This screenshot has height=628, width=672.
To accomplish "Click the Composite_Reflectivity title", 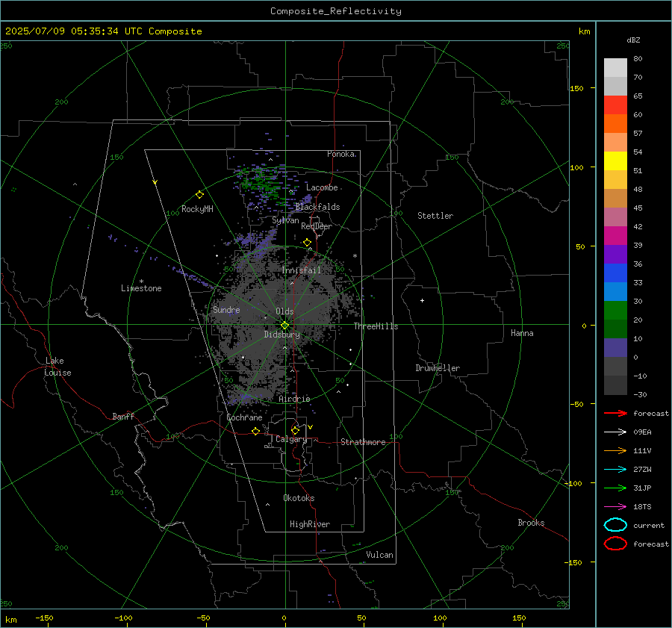I will point(335,11).
